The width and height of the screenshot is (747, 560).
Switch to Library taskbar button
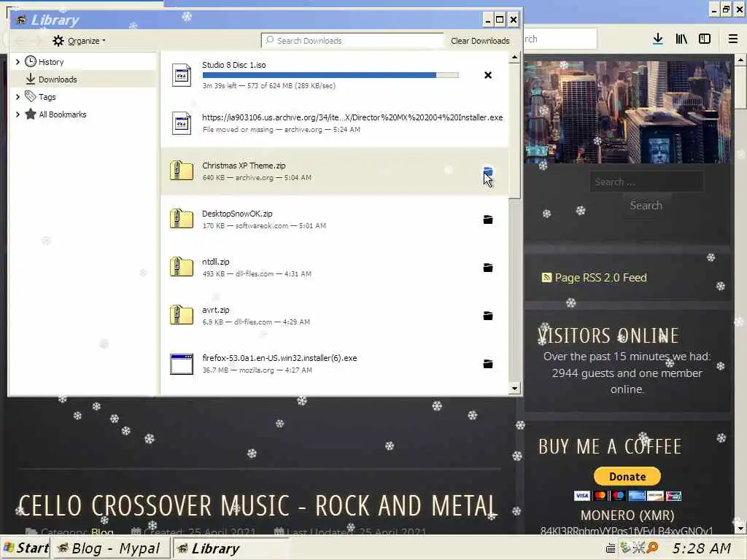[x=230, y=548]
